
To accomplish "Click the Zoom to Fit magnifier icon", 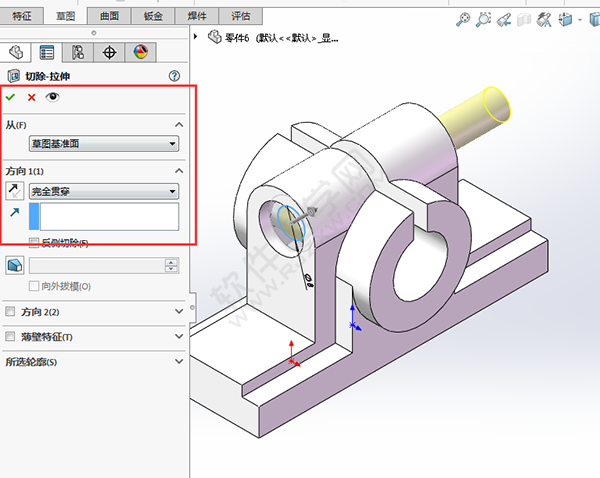I will (x=463, y=19).
